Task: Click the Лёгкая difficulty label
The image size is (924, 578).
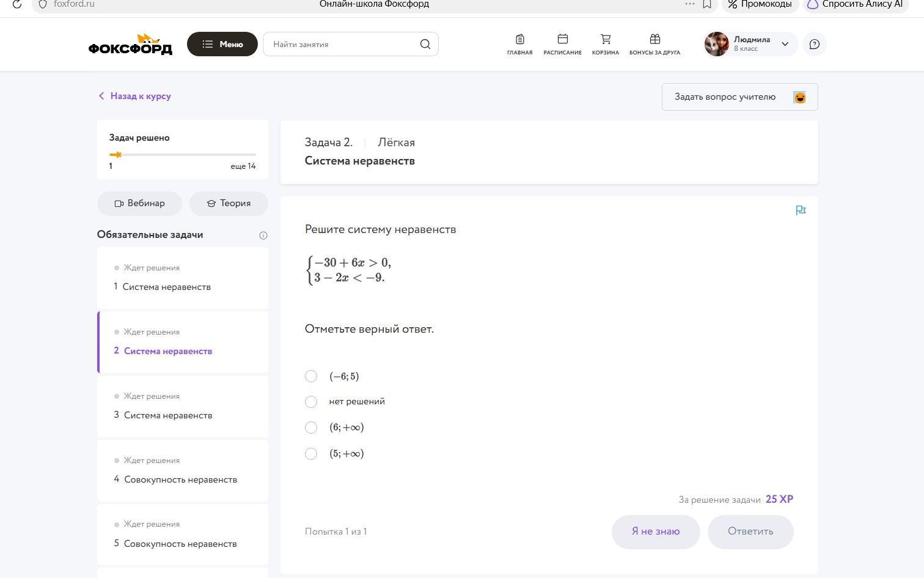Action: [x=396, y=143]
